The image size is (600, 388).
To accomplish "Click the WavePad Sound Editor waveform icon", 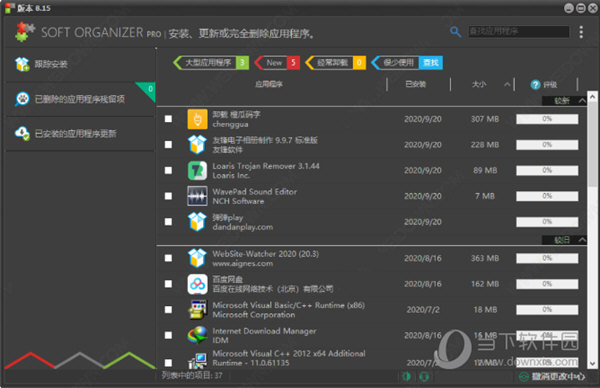I will pos(197,196).
